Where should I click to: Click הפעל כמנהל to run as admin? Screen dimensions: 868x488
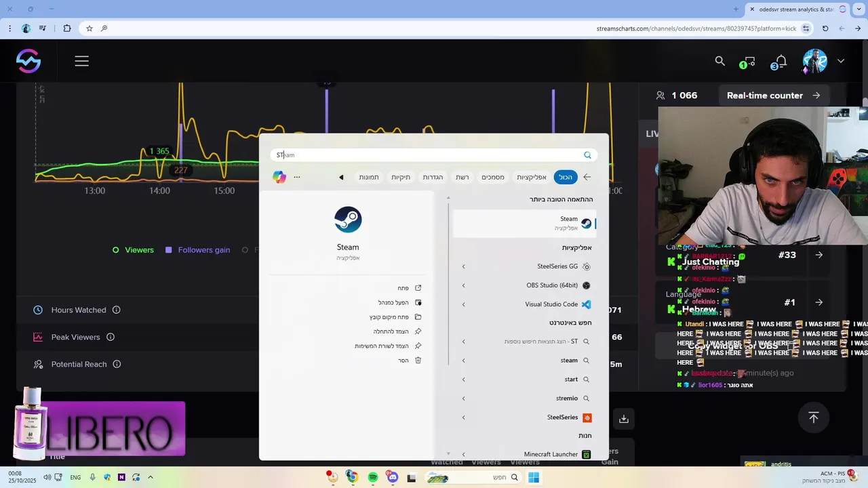click(400, 302)
